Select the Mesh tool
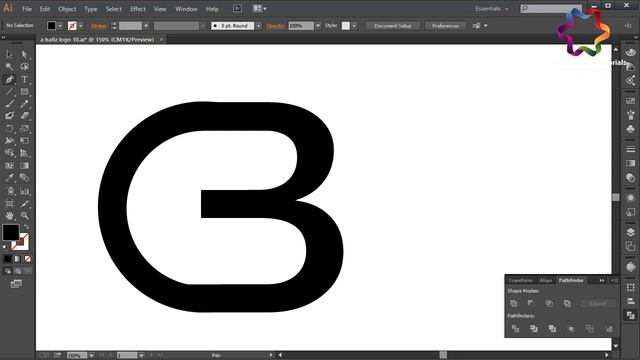This screenshot has width=640, height=360. pos(9,166)
